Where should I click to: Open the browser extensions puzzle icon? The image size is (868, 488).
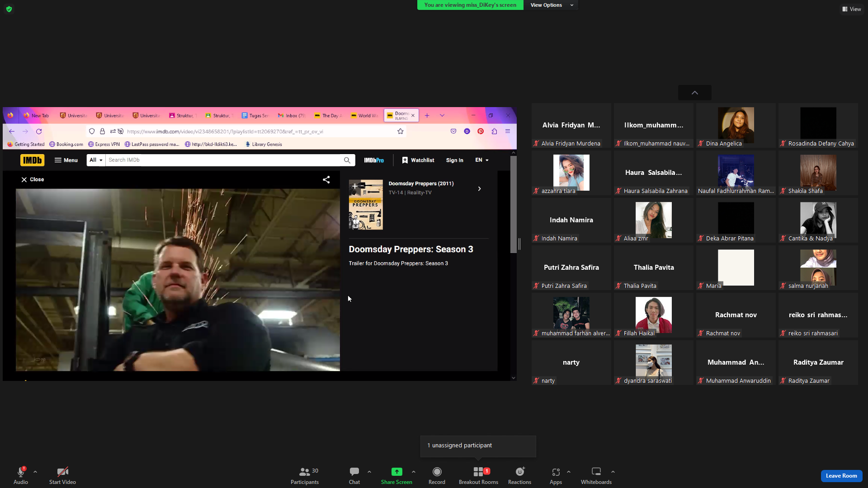pos(494,131)
